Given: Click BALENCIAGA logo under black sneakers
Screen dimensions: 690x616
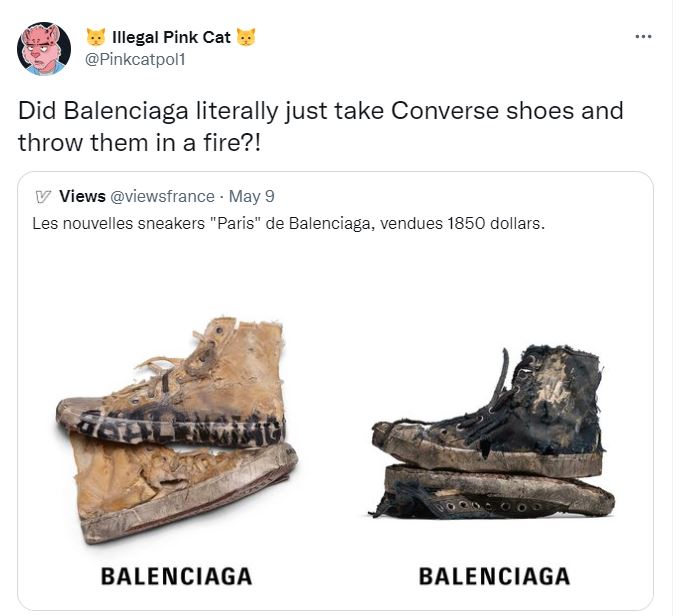Looking at the screenshot, I should (494, 576).
